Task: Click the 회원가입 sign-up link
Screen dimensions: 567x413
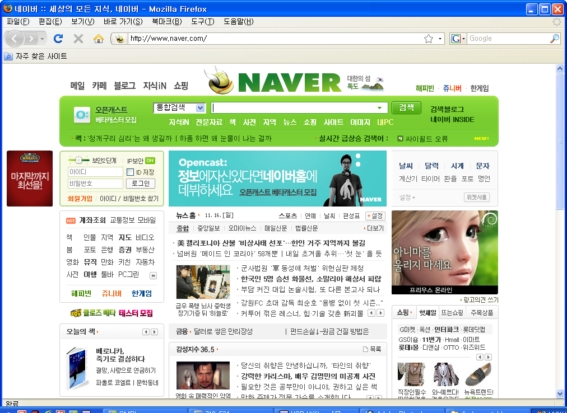Action: coord(80,199)
